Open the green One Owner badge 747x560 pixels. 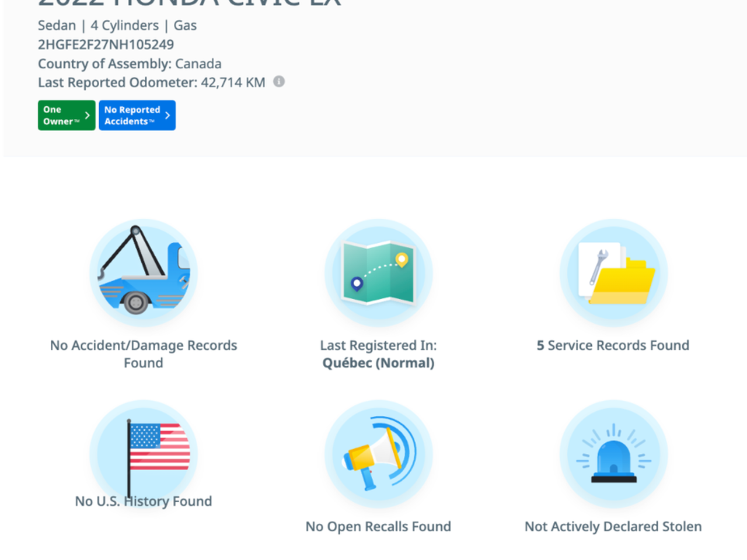click(x=61, y=116)
